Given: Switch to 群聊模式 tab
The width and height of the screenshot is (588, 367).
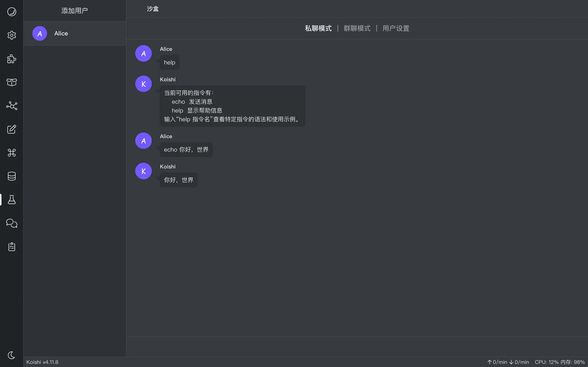Looking at the screenshot, I should pyautogui.click(x=357, y=28).
